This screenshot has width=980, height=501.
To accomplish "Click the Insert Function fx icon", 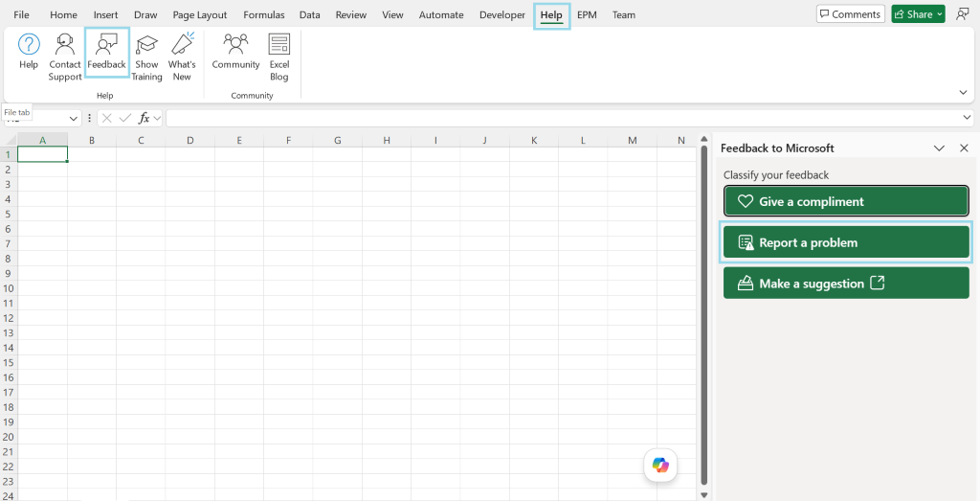I will (x=144, y=118).
